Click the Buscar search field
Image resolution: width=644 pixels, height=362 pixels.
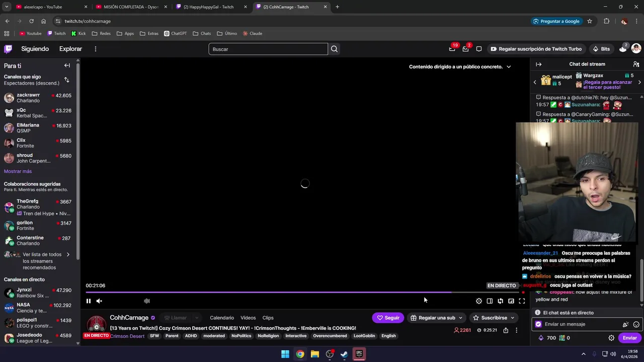(268, 49)
